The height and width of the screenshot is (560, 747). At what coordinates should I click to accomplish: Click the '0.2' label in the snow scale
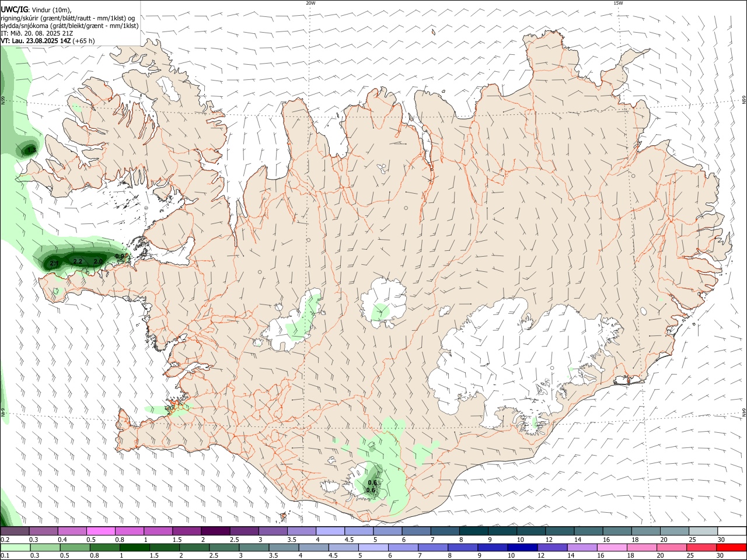tap(5, 540)
